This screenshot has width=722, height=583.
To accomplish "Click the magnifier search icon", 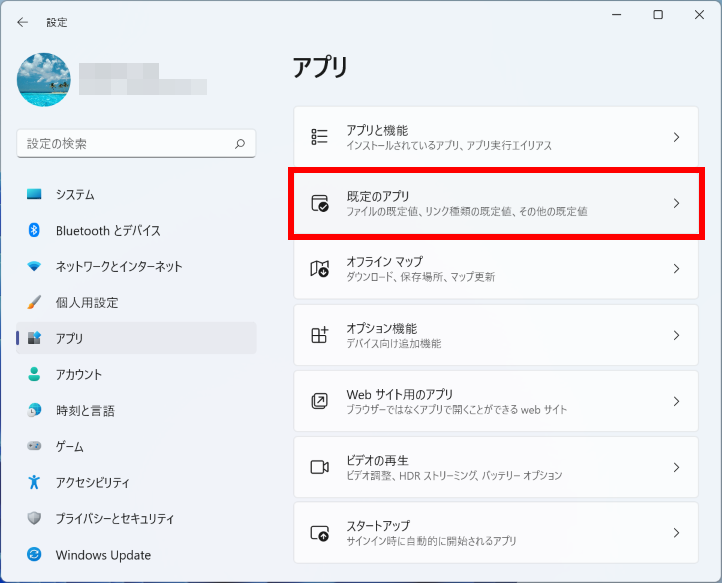I will pos(240,144).
